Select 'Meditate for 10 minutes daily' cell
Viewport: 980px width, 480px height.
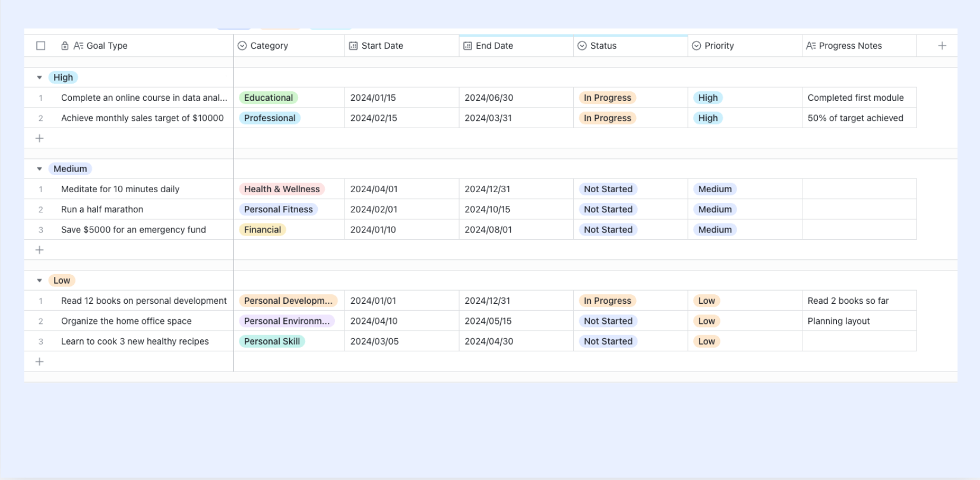pyautogui.click(x=144, y=189)
